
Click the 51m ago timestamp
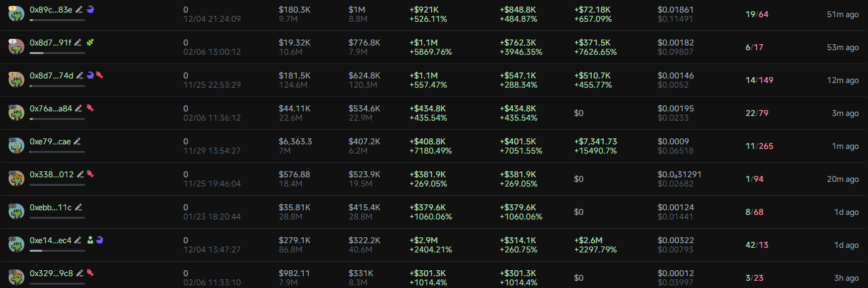(x=843, y=14)
